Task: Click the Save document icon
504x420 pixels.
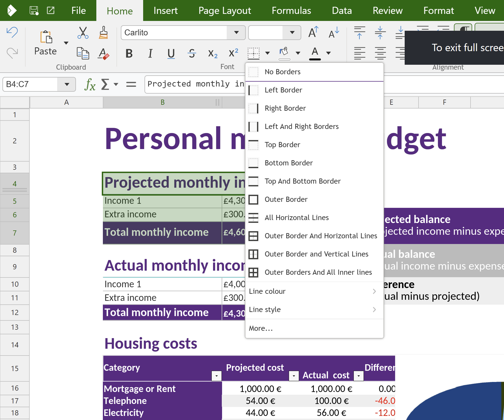Action: coord(34,11)
